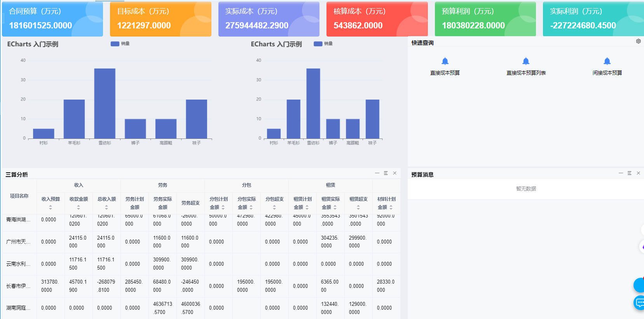
Task: Click the tallest 雪纺衫 bar in left chart
Action: tap(105, 103)
